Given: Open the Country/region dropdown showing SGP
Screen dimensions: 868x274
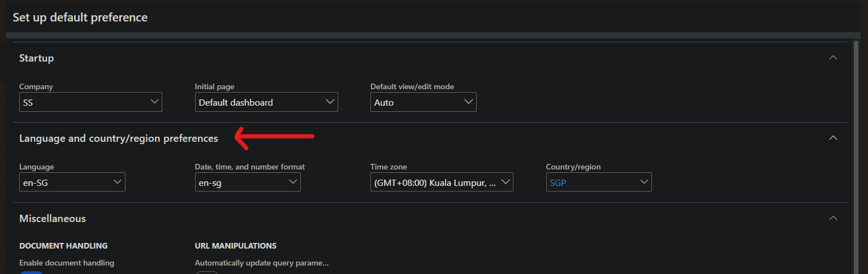Looking at the screenshot, I should [644, 182].
